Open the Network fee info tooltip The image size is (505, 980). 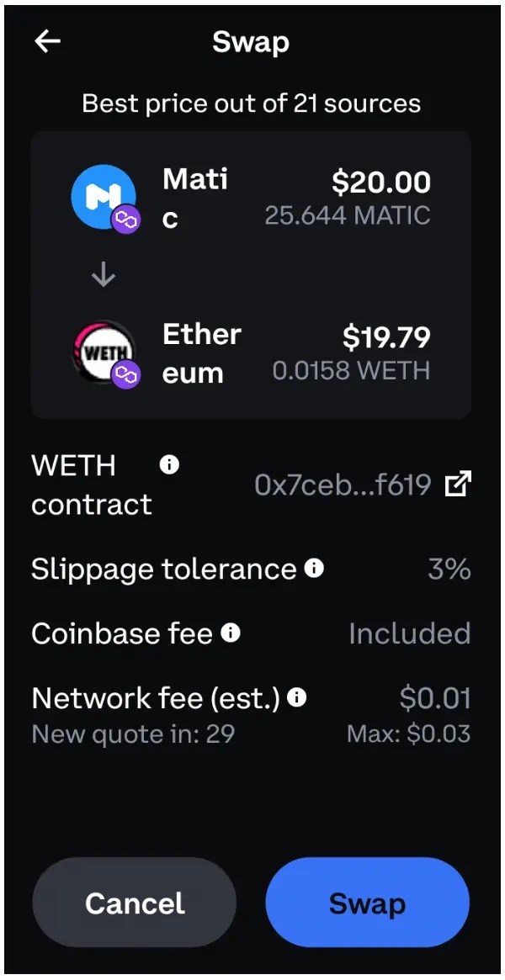295,697
